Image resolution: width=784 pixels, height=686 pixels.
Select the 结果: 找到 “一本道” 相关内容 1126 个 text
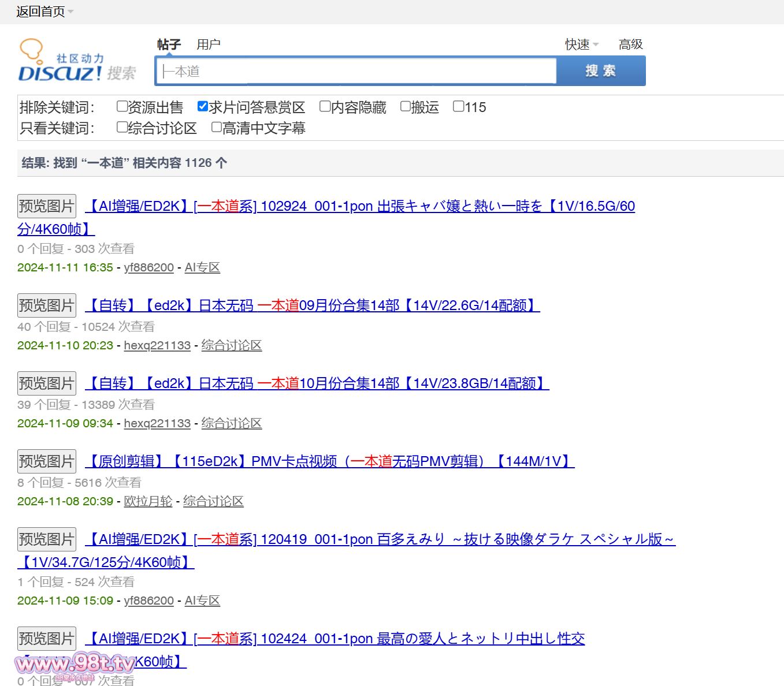pyautogui.click(x=124, y=163)
